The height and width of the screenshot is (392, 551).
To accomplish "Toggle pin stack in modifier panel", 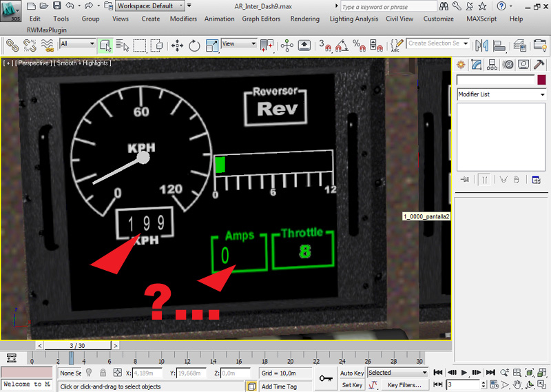I will [466, 179].
